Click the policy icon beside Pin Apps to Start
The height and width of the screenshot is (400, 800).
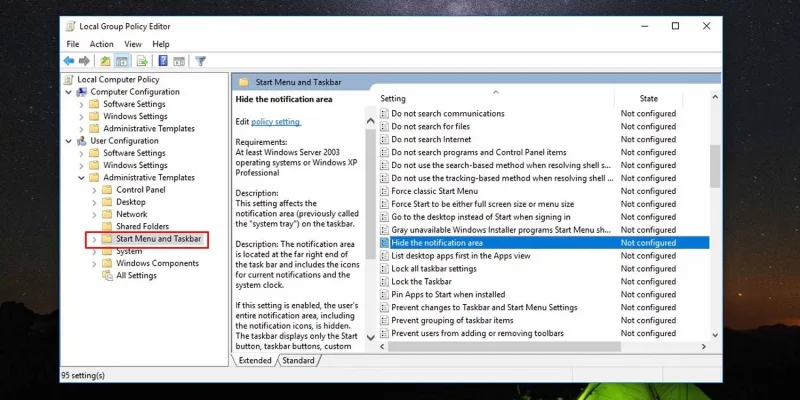click(x=384, y=295)
